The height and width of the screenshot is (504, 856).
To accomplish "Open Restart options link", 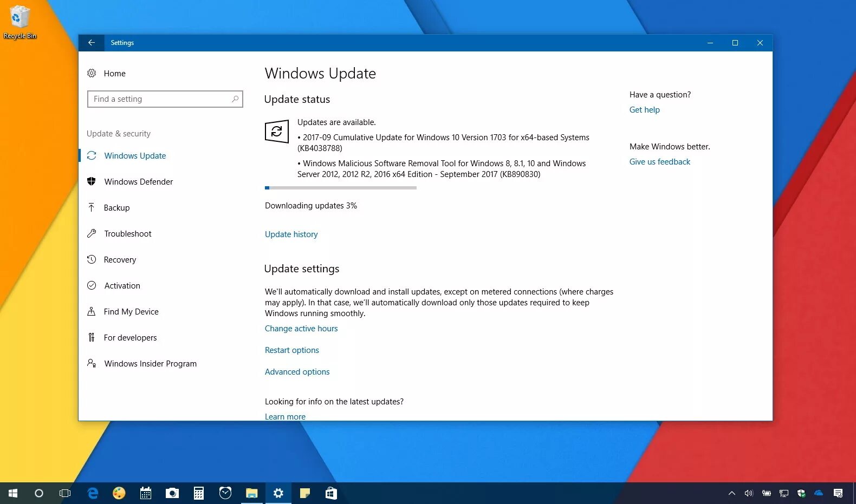I will (291, 350).
